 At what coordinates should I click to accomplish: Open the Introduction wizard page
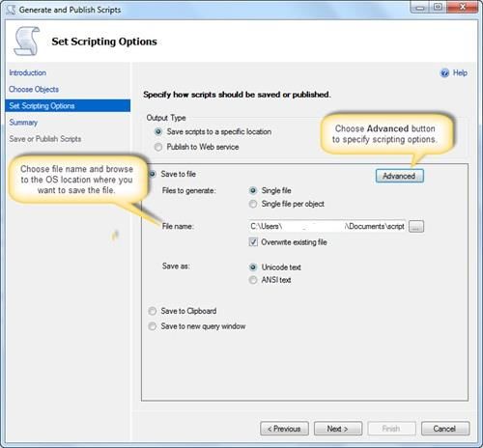(x=28, y=72)
